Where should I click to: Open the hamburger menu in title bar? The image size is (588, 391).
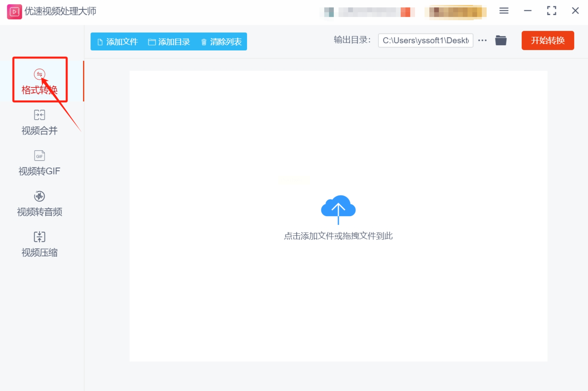(x=504, y=11)
